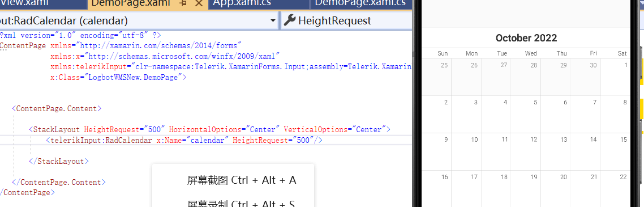Select October 12 in the calendar
The width and height of the screenshot is (644, 207).
coord(526,151)
